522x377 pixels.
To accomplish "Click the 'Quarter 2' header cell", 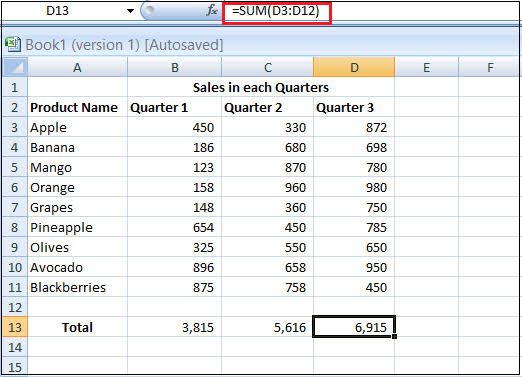I will [x=267, y=107].
